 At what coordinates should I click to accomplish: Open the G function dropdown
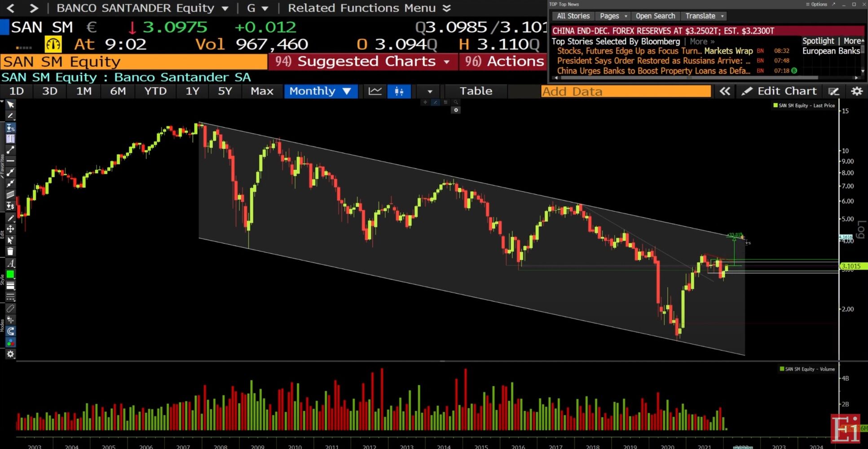tap(257, 8)
